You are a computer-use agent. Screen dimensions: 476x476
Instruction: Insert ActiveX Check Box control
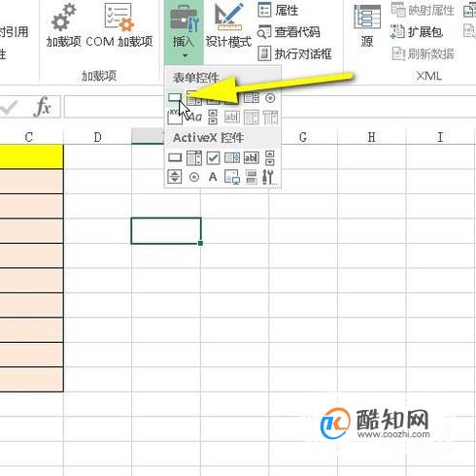click(213, 157)
